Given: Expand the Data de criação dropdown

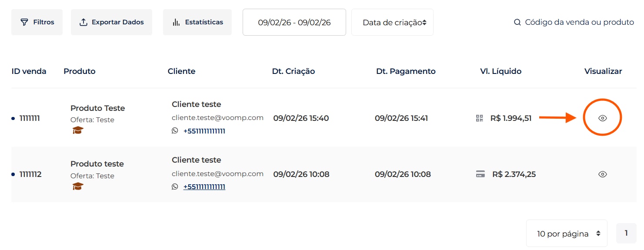Looking at the screenshot, I should 392,22.
